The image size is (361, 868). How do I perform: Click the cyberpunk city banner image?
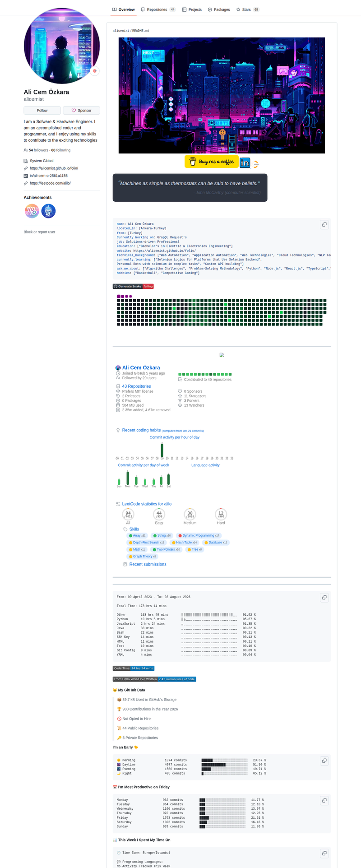(x=222, y=95)
